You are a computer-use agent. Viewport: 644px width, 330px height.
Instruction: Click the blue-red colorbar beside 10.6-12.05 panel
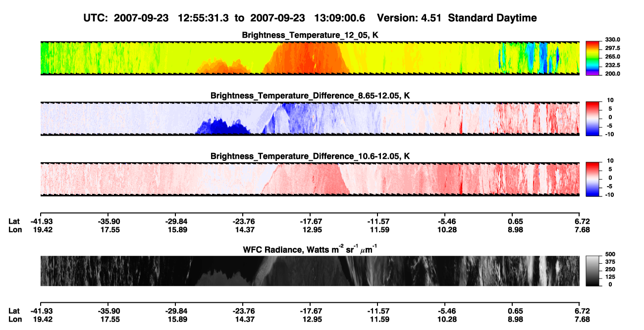coord(592,179)
